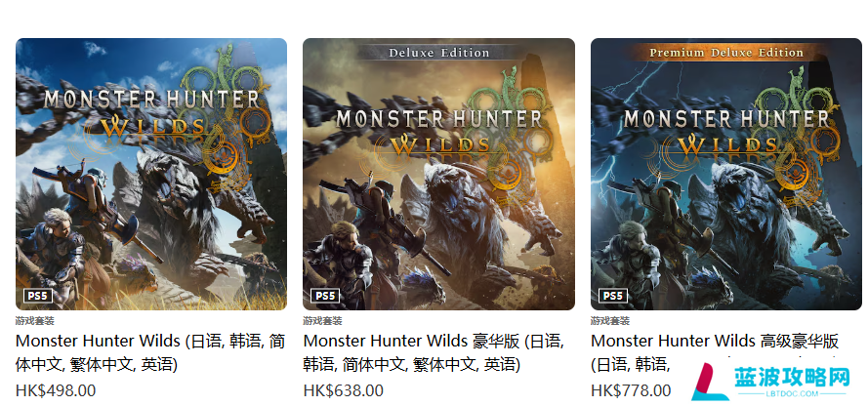Click 游戏套装 label under standard edition
868x406 pixels.
tap(35, 321)
